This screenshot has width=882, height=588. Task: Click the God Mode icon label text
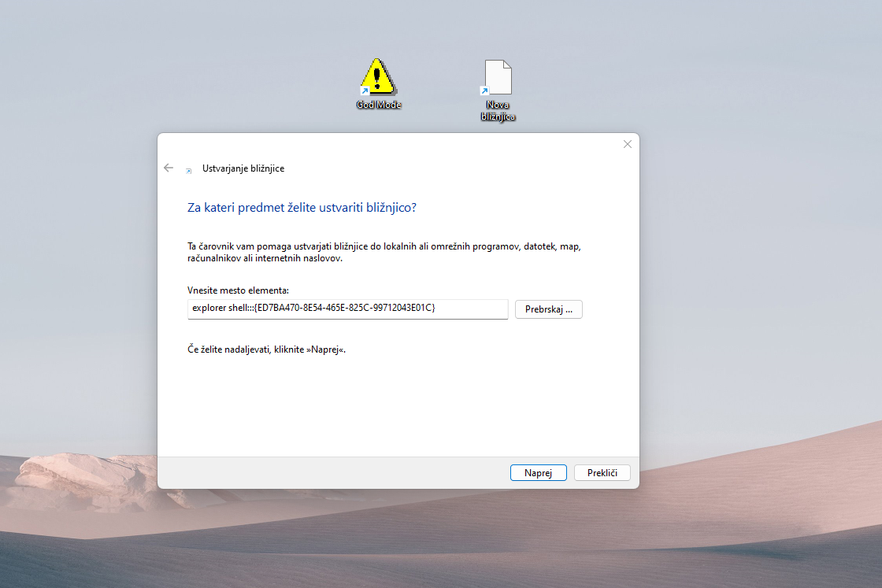pyautogui.click(x=379, y=105)
